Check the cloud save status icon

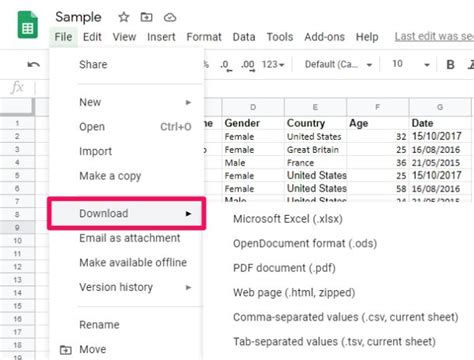pos(170,17)
